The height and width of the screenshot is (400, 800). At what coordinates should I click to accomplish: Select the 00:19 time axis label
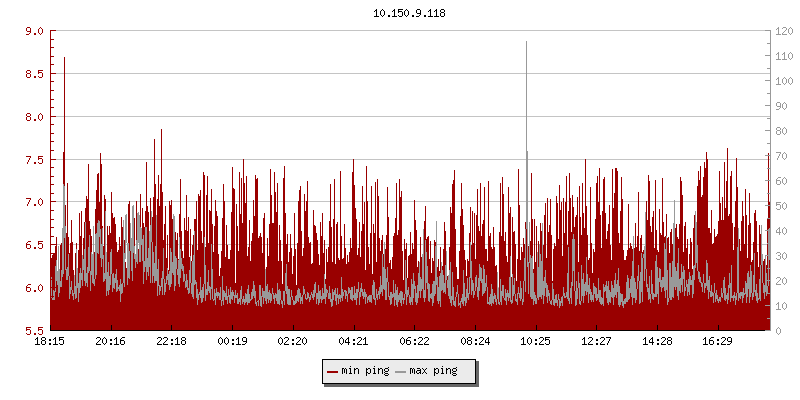click(232, 341)
